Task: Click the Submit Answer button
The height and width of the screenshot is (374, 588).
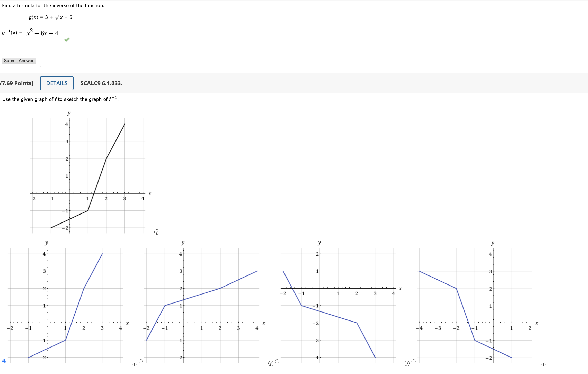Action: [19, 61]
